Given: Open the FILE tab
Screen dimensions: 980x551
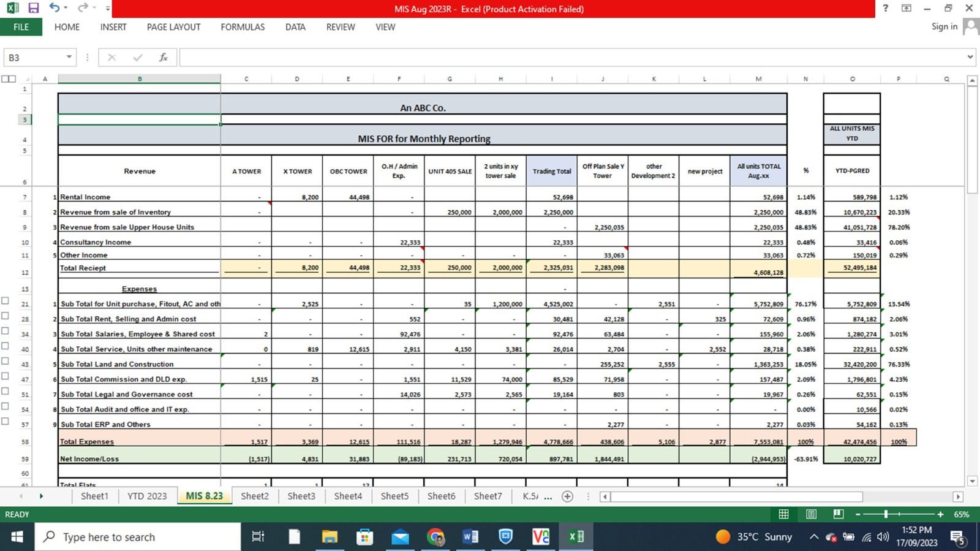Looking at the screenshot, I should point(21,27).
